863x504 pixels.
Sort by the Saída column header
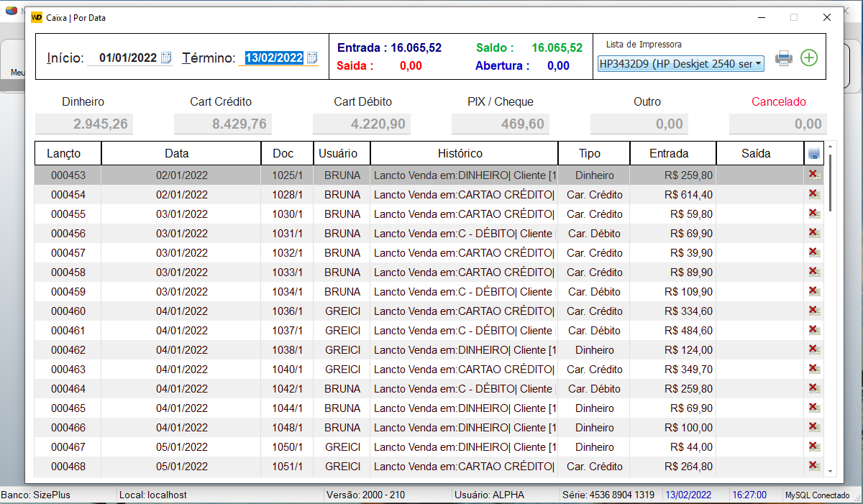760,153
